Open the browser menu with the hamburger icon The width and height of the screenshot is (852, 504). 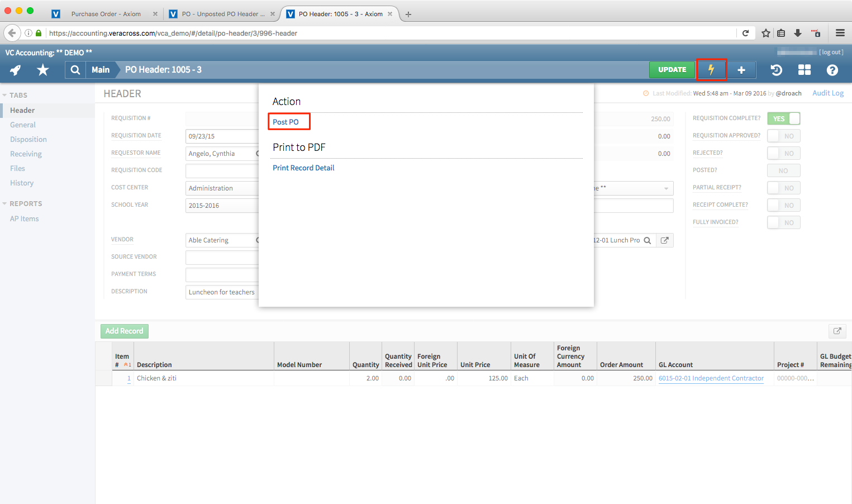[x=840, y=32]
